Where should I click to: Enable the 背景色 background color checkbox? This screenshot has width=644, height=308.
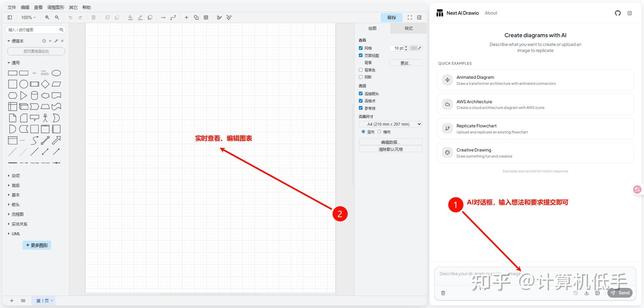(x=361, y=70)
